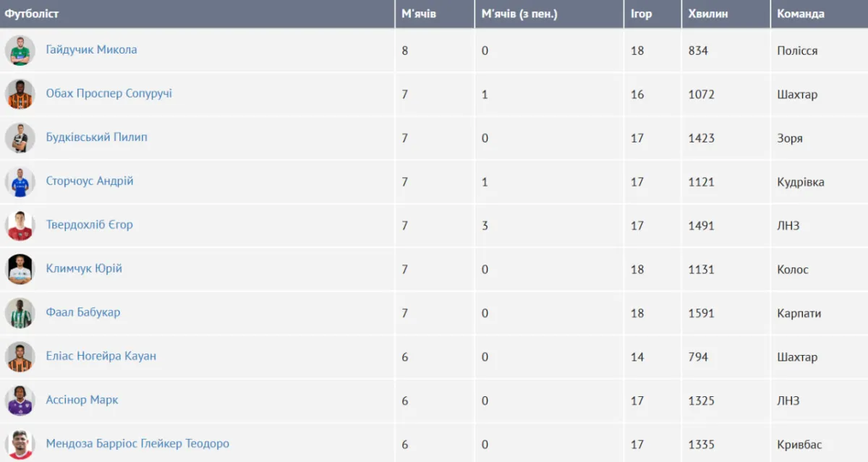Image resolution: width=868 pixels, height=462 pixels.
Task: Sort table by Ігор column header
Action: pyautogui.click(x=641, y=14)
